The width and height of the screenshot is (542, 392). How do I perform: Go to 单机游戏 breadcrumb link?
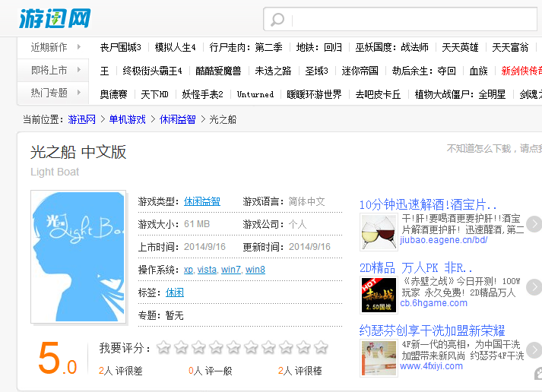pyautogui.click(x=127, y=119)
